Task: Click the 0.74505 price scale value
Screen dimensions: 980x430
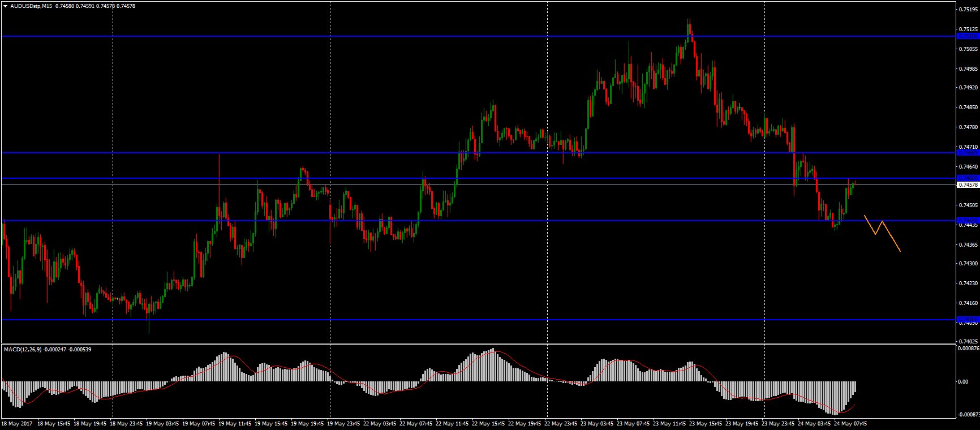Action: pyautogui.click(x=969, y=205)
